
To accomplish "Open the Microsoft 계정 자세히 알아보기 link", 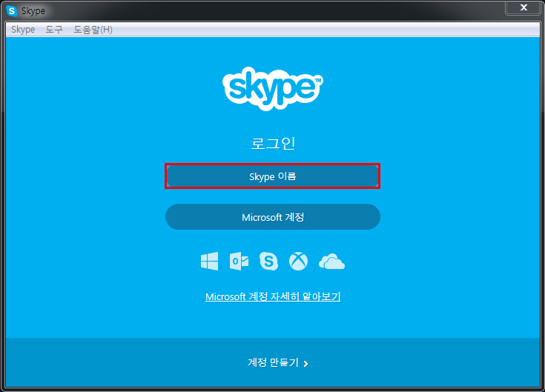I will (273, 296).
